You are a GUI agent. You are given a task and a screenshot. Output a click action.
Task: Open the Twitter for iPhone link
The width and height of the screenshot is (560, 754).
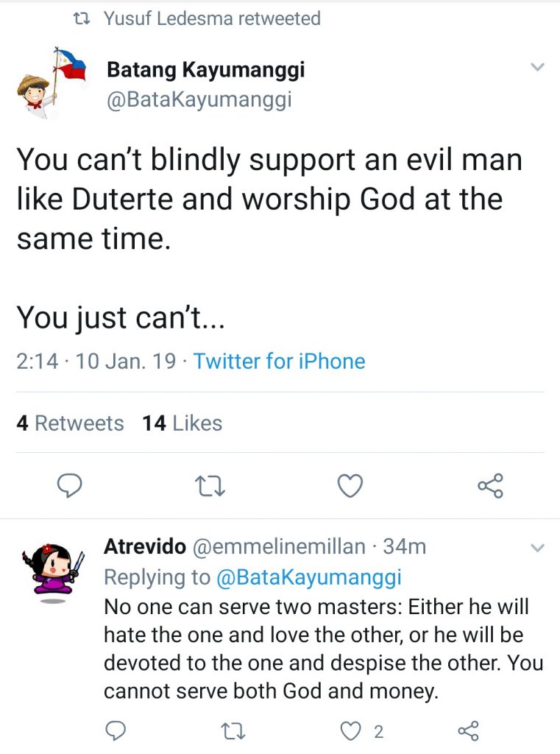(x=279, y=362)
